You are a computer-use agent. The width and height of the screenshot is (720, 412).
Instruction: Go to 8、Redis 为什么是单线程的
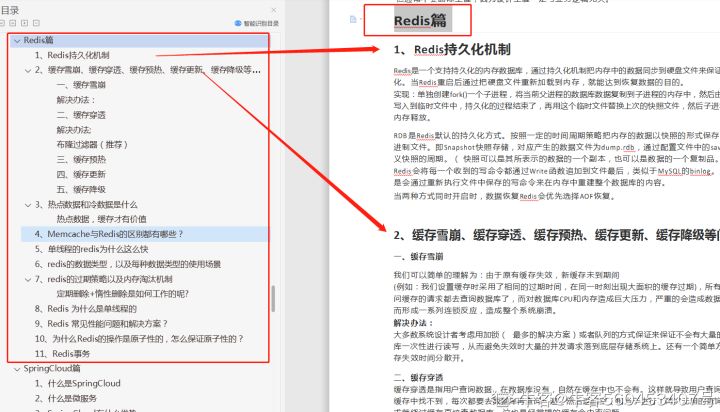tap(85, 309)
